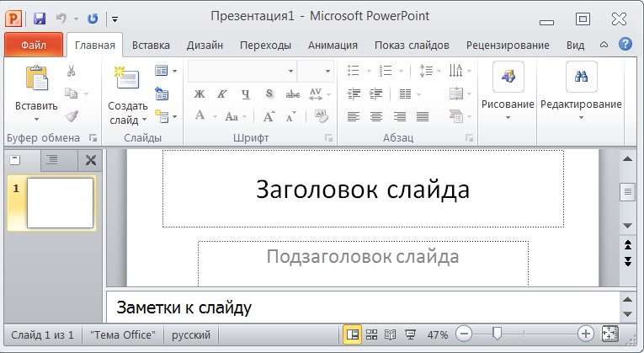Create a new slide with the slide icon
Viewport: 644px width, 353px height.
pos(127,78)
